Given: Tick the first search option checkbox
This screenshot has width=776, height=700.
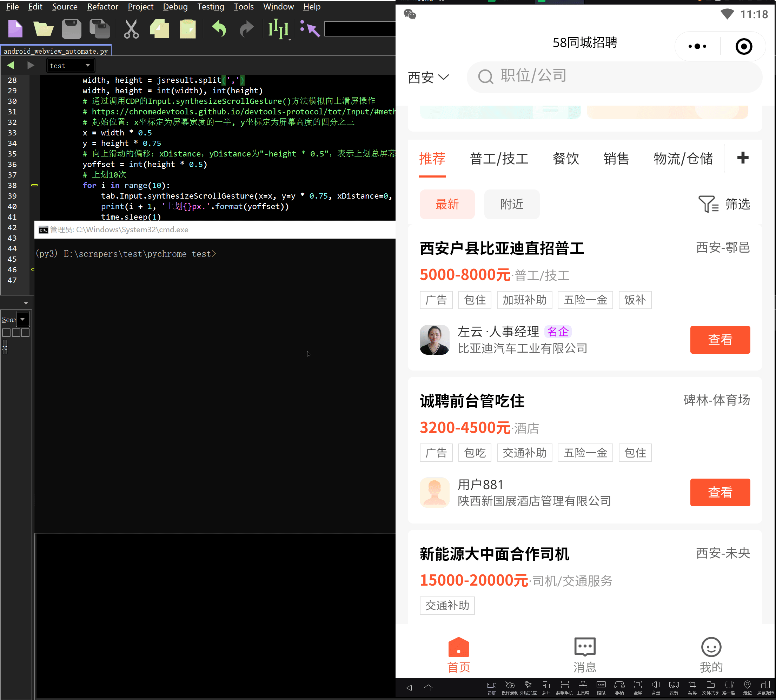Looking at the screenshot, I should point(7,333).
